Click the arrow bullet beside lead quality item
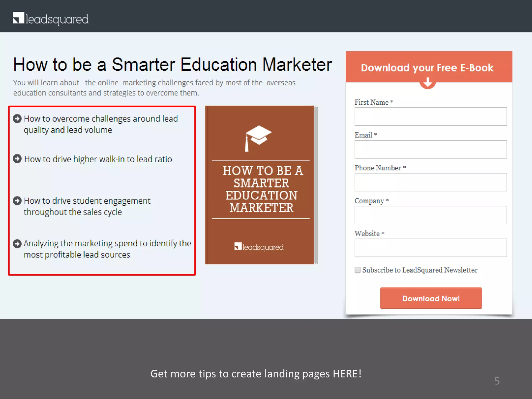The width and height of the screenshot is (532, 399). point(17,119)
